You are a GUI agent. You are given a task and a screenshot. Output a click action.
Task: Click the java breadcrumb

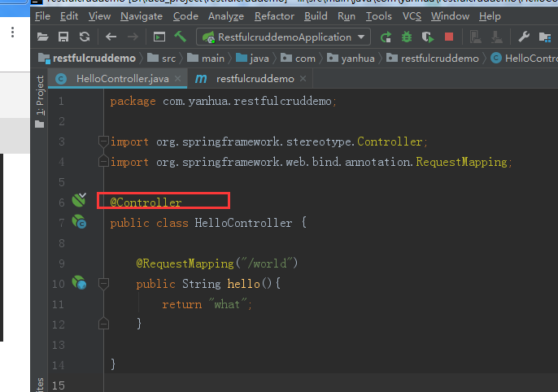click(252, 59)
